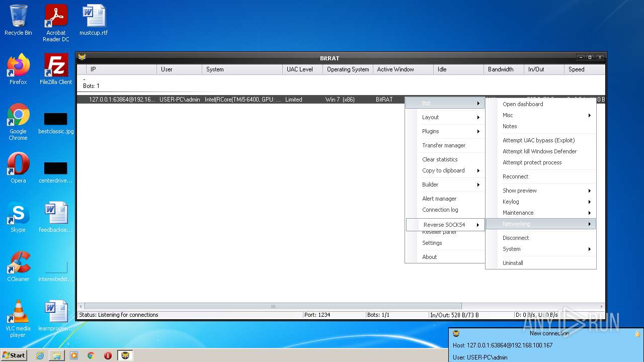This screenshot has height=362, width=644.
Task: Open Internet Explorer taskbar icon
Action: tap(40, 355)
